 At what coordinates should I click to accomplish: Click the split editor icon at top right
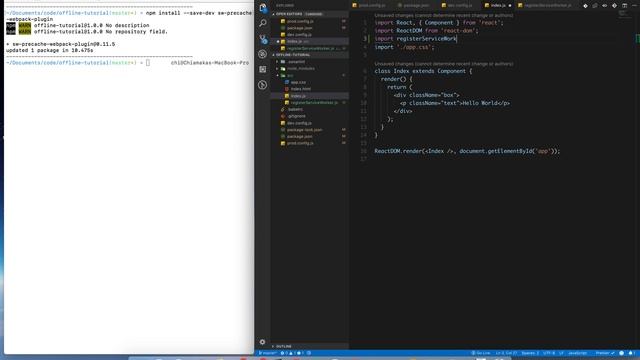click(624, 6)
